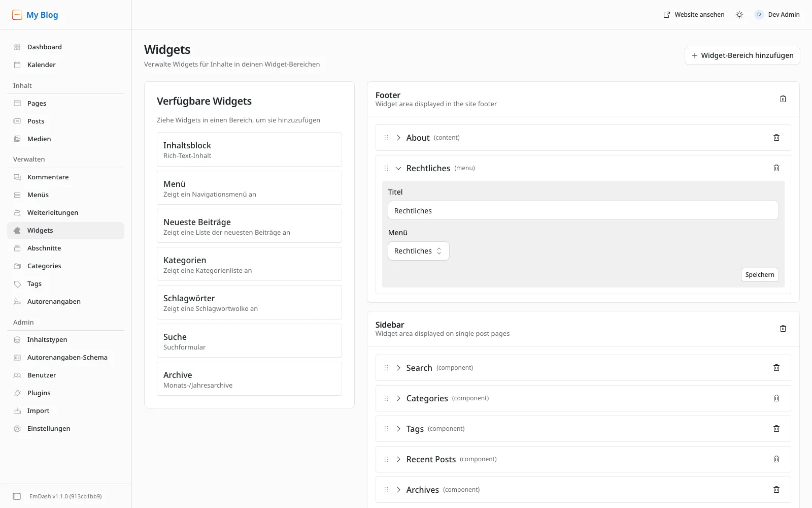The image size is (812, 508).
Task: Remove the Search component widget
Action: click(x=776, y=368)
